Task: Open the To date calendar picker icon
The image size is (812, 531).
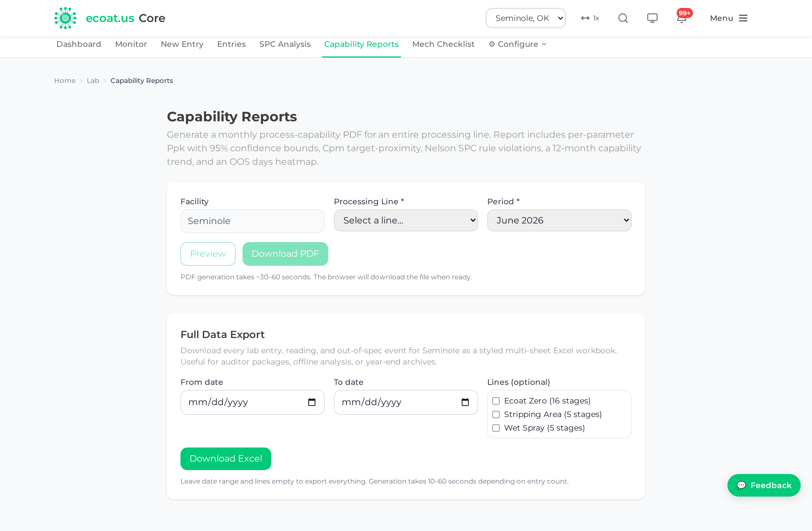Action: 465,402
